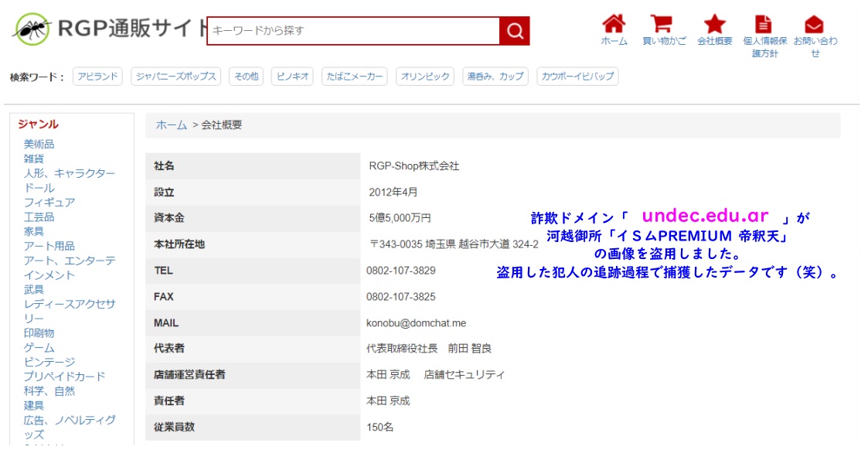Select the カウボーイビバップ search tag

click(577, 77)
